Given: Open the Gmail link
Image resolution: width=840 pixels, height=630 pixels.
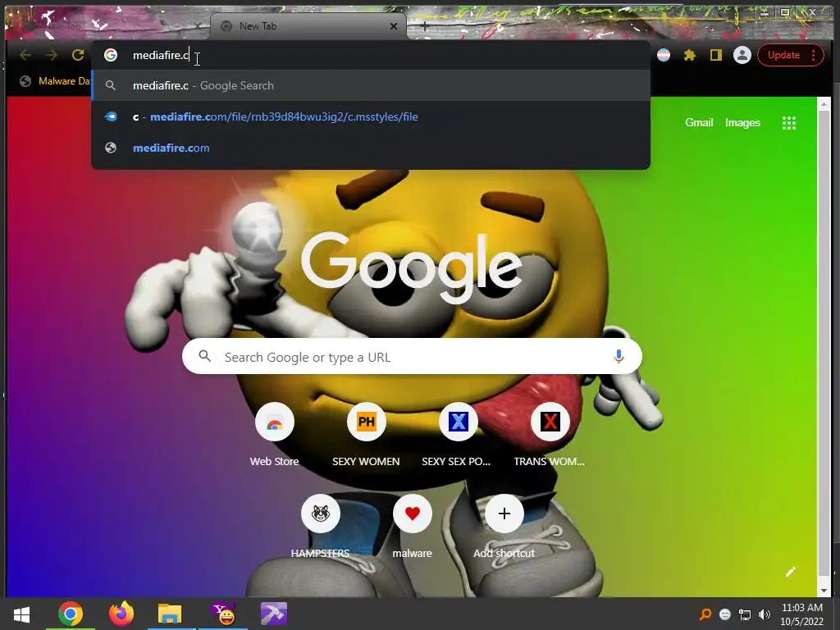Looking at the screenshot, I should pos(699,123).
